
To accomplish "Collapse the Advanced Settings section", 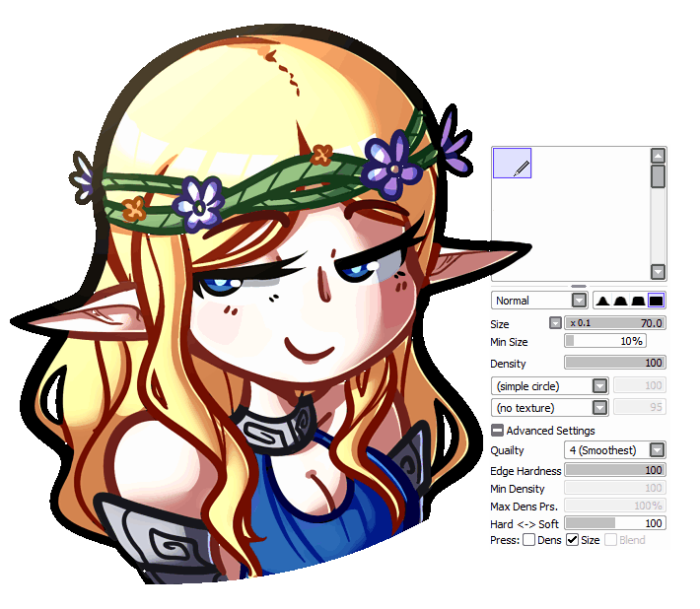I will 497,430.
